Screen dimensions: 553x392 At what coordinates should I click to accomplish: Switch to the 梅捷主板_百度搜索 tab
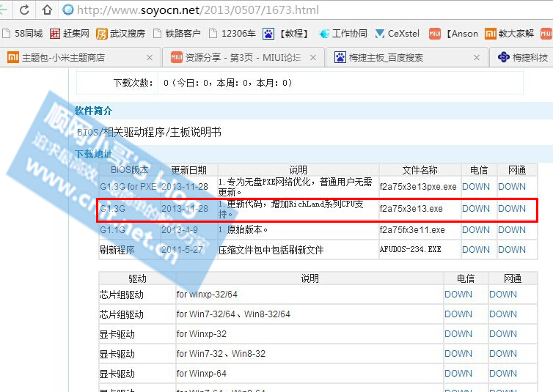pos(406,57)
